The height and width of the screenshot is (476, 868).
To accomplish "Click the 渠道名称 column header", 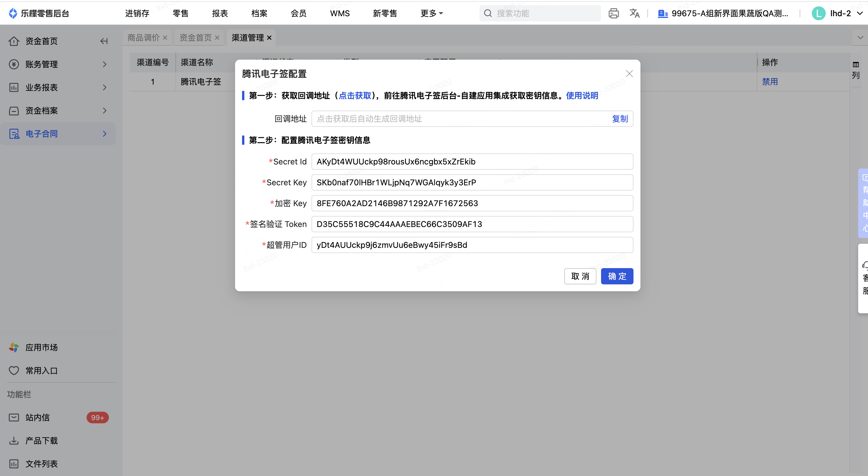I will [197, 62].
